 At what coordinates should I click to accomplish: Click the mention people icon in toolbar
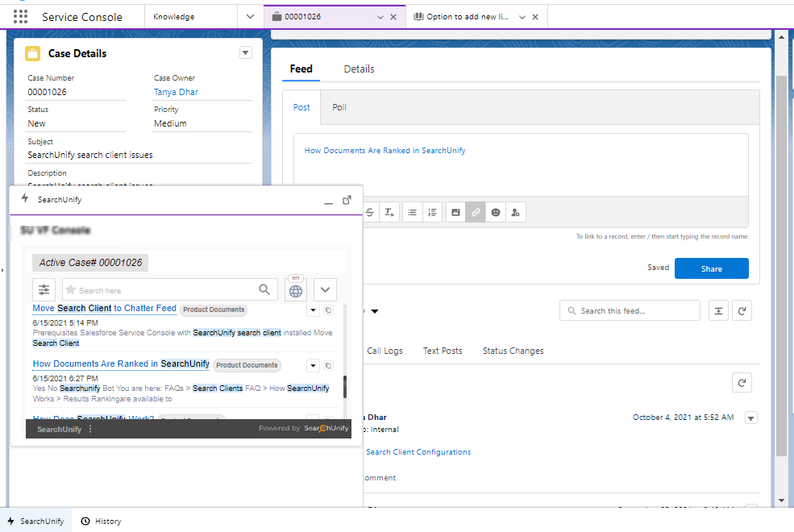coord(516,212)
